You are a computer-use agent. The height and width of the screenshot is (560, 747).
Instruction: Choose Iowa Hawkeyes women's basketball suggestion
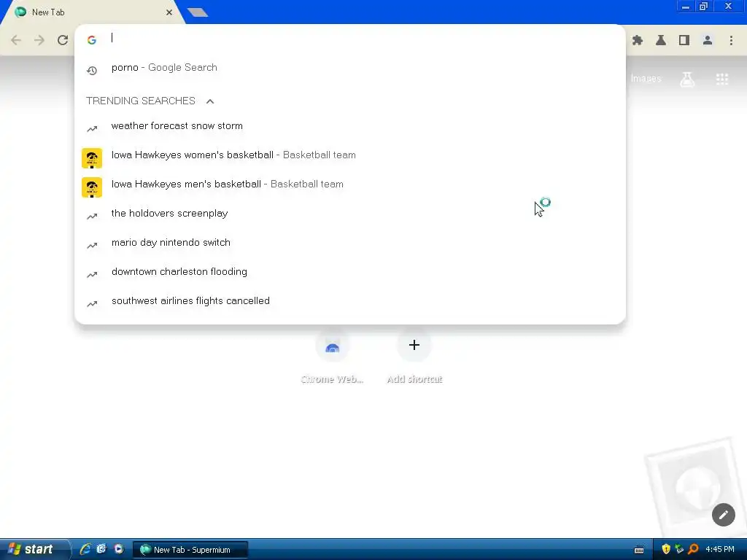(350, 155)
